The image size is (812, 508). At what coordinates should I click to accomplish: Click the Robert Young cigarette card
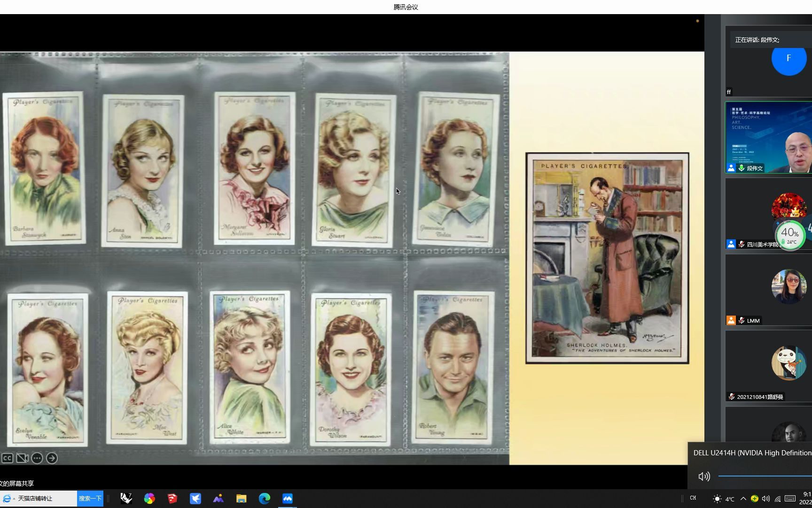(453, 367)
